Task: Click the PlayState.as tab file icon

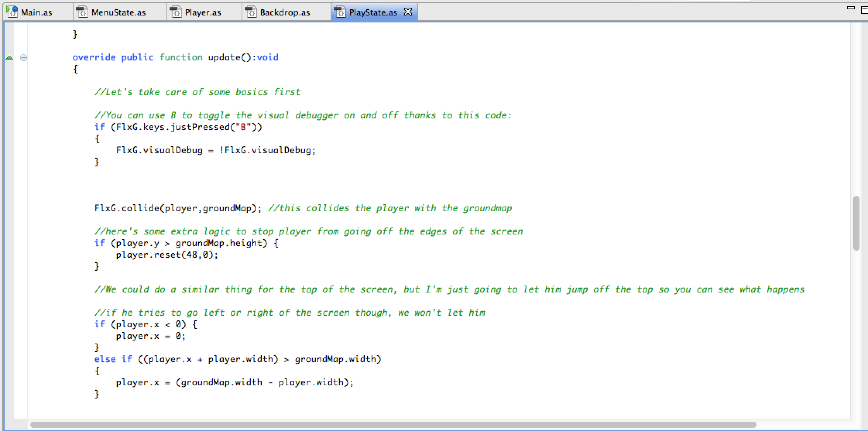Action: (340, 12)
